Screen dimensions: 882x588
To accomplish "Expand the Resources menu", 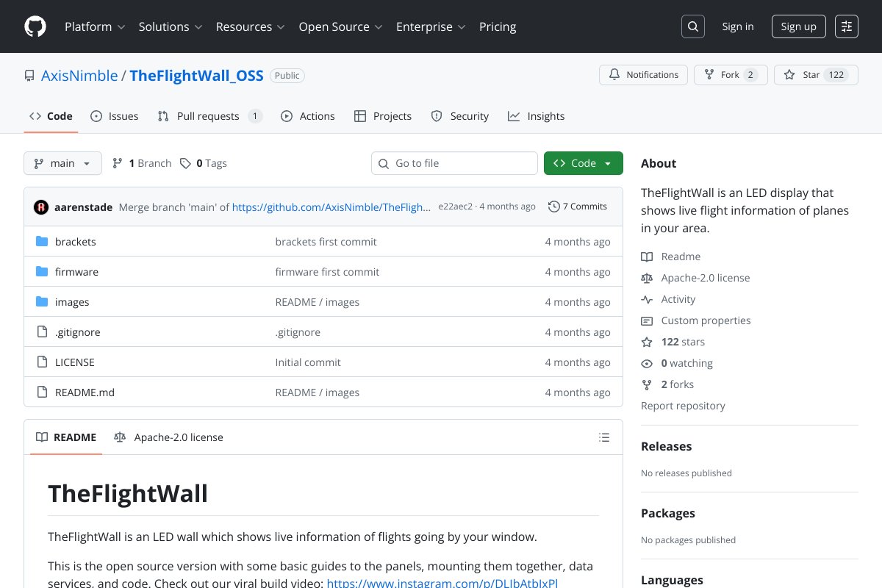I will [250, 26].
